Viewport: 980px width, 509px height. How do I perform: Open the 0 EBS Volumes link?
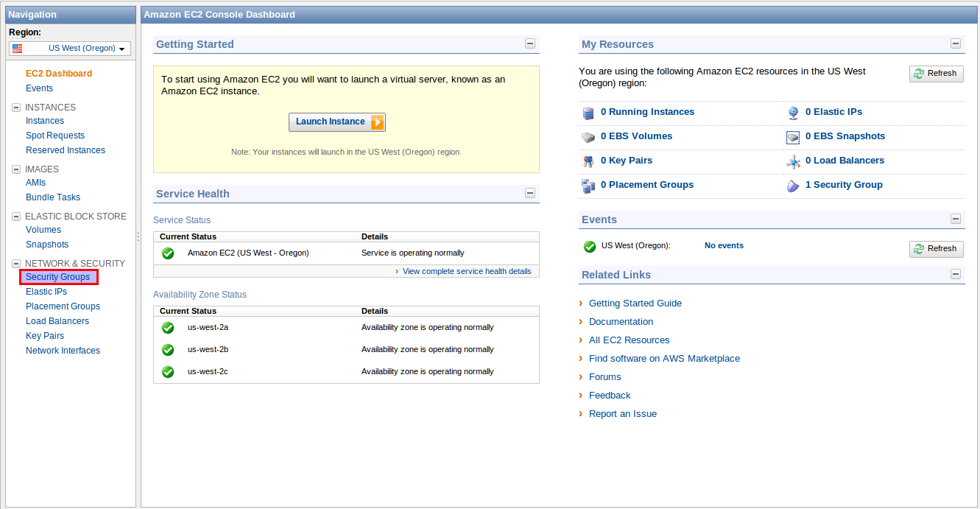tap(636, 136)
